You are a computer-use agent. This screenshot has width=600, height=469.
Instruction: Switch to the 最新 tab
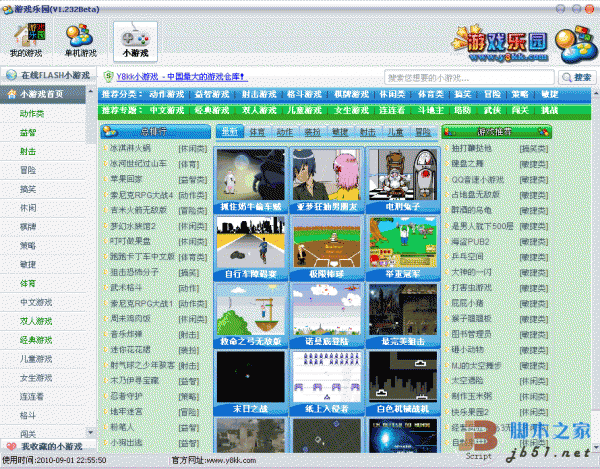pos(230,132)
